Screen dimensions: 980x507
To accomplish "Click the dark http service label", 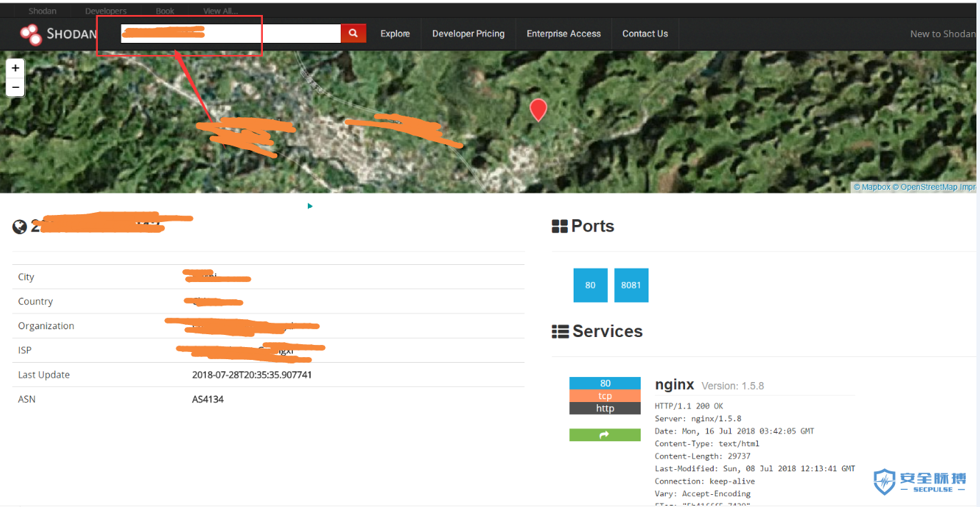I will click(x=604, y=408).
